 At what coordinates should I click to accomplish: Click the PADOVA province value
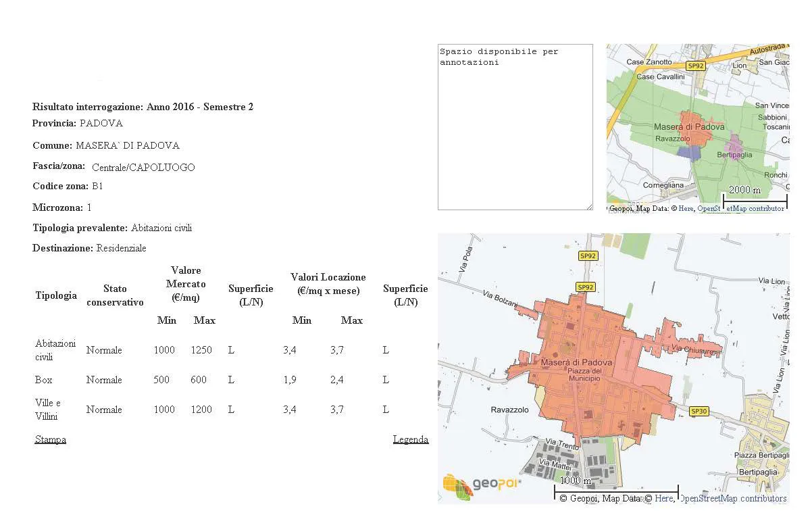(x=101, y=124)
